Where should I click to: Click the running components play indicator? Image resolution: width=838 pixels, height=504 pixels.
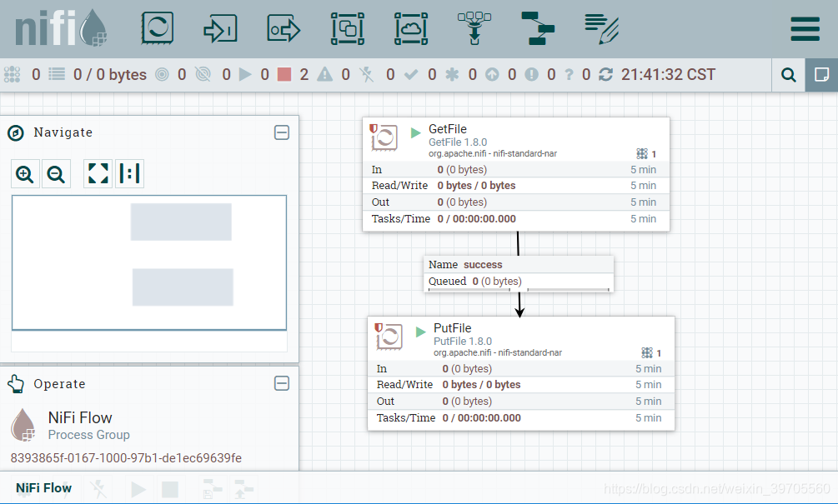coord(245,74)
